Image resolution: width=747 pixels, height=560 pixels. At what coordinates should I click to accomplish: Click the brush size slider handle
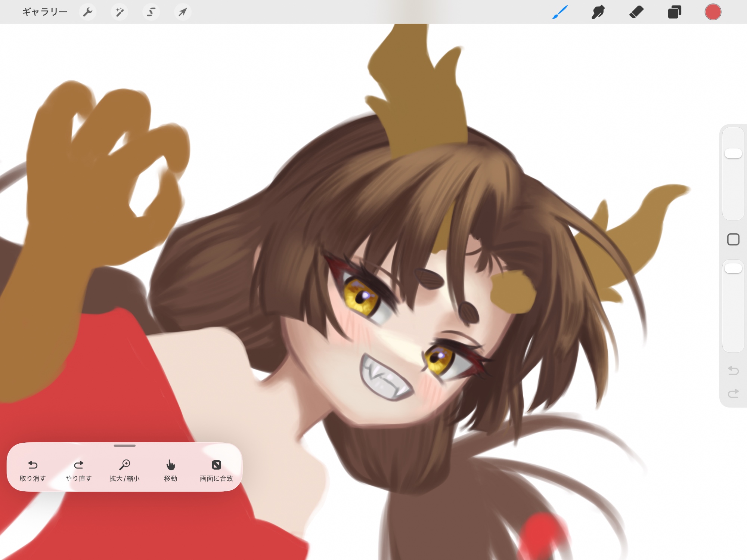click(733, 154)
